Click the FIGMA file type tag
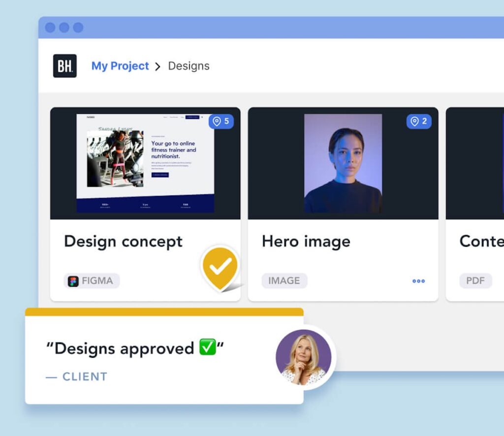Image resolution: width=504 pixels, height=436 pixels. click(x=92, y=281)
